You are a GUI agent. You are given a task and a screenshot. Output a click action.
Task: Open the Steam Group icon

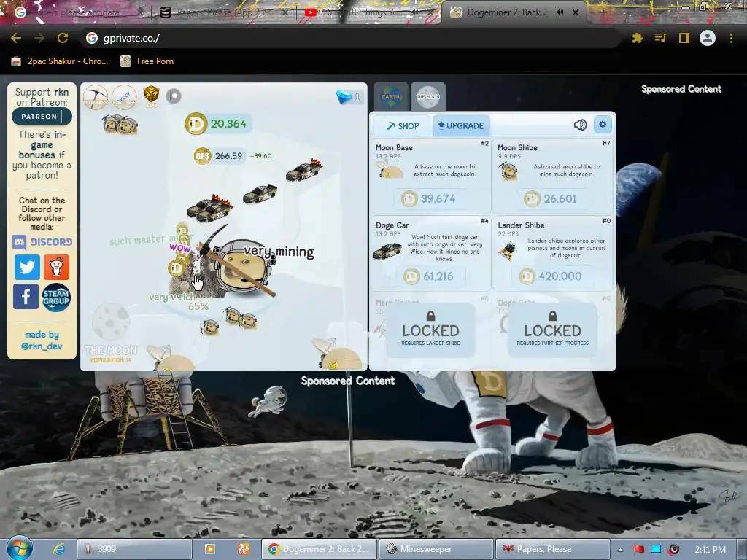click(x=56, y=297)
